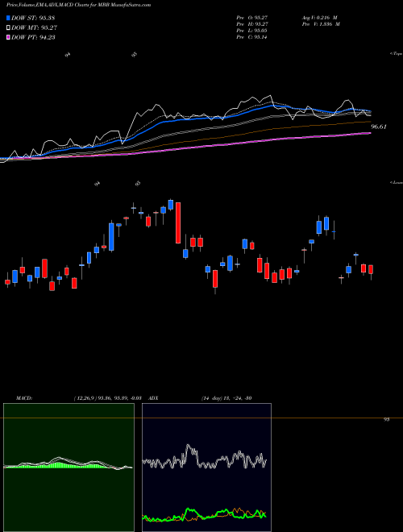Click the magenta DOW PT legend swatch
Viewport: 403px width, 532px height.
(x=8, y=37)
